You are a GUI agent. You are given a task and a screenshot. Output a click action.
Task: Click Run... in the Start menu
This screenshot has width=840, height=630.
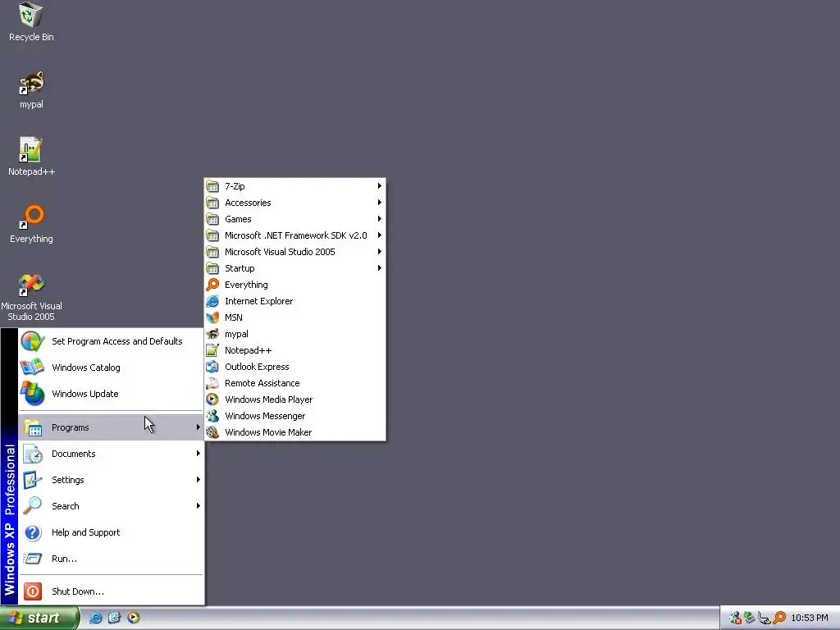pos(111,559)
